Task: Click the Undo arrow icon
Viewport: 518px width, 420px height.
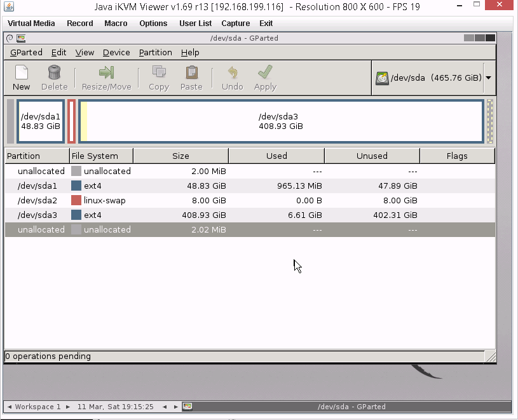Action: pyautogui.click(x=233, y=72)
